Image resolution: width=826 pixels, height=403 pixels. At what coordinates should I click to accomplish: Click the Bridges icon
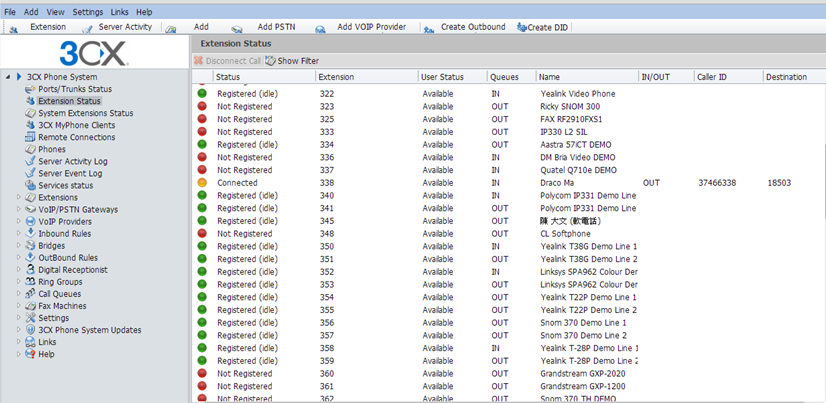click(x=30, y=246)
